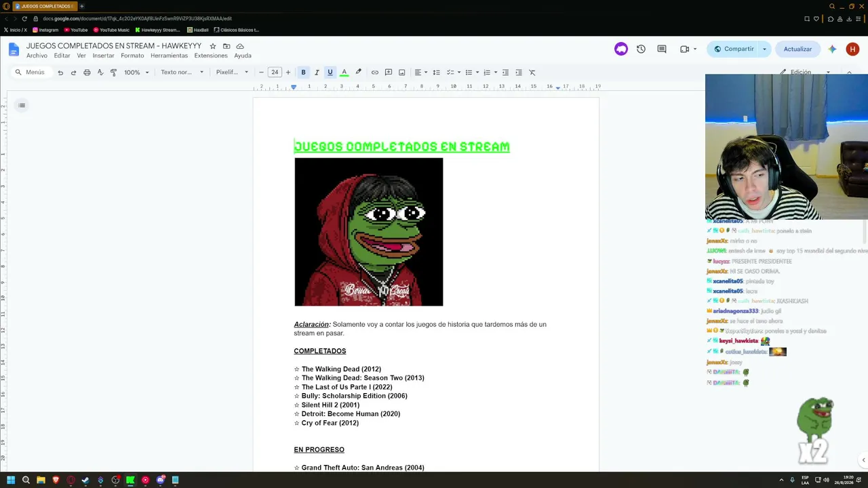
Task: Open the video call options dropdown
Action: (695, 49)
